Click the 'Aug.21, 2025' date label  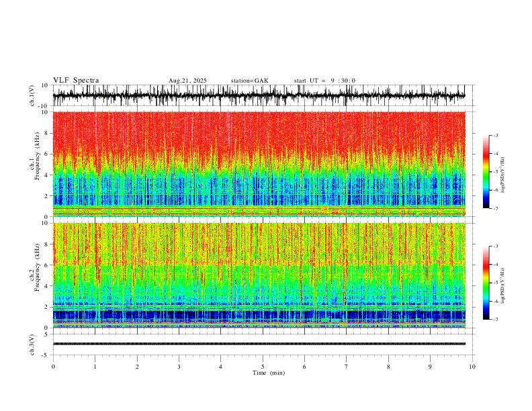(x=187, y=81)
